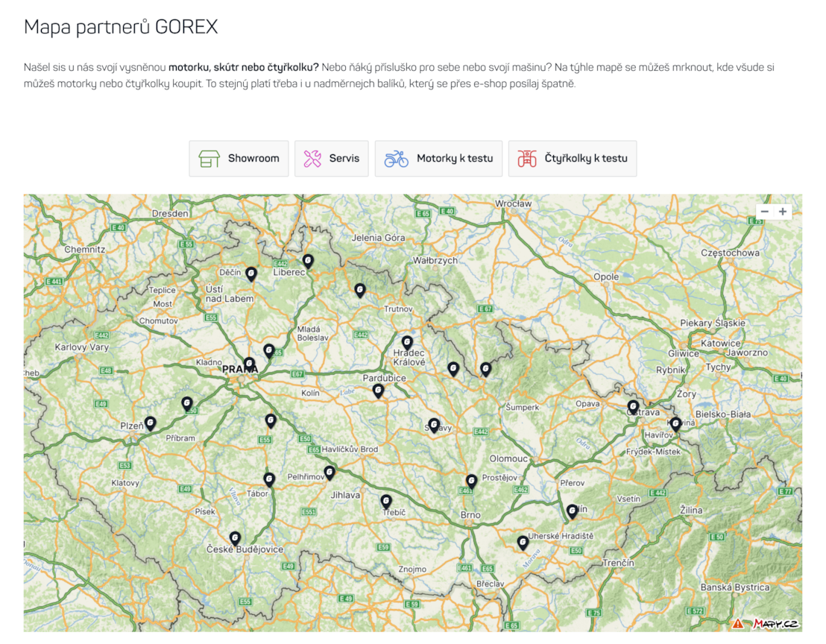826x644 pixels.
Task: Select partner pin near Prostějov
Action: [x=471, y=481]
